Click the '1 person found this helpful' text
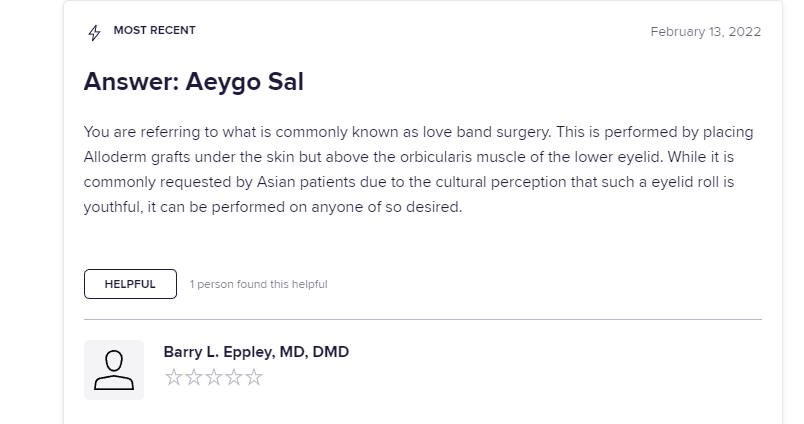 click(258, 284)
